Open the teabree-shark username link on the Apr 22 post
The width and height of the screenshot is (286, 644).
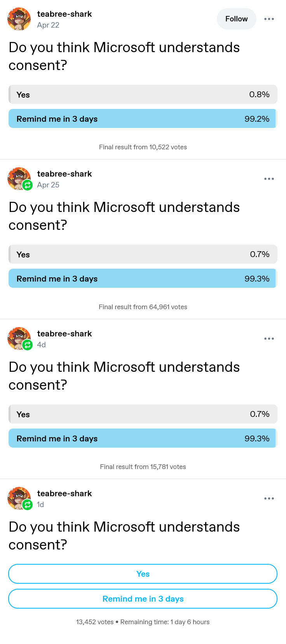[65, 14]
